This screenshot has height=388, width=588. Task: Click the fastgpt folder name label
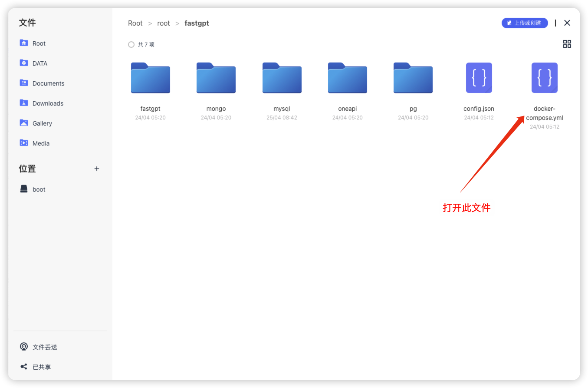(x=150, y=109)
